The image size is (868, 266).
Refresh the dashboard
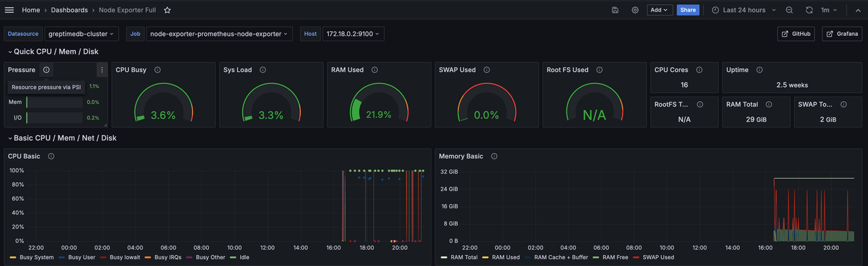809,10
